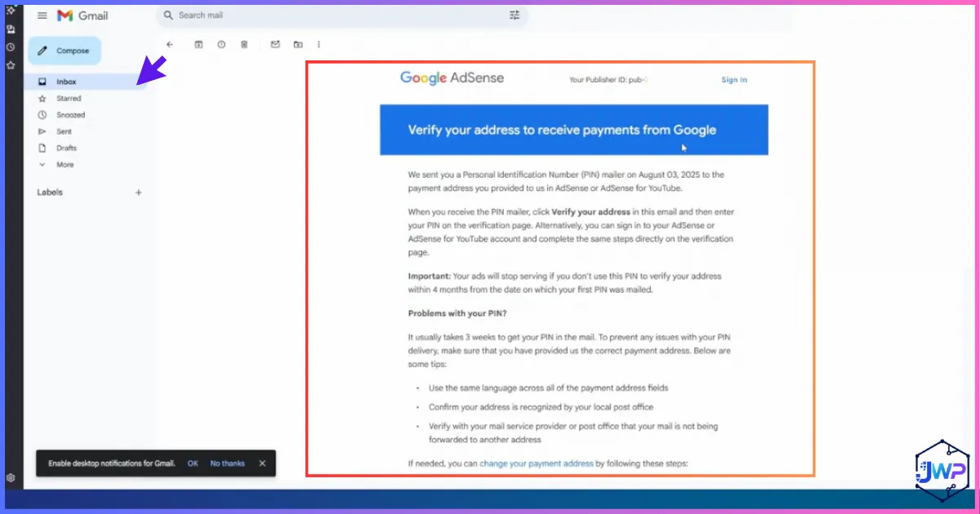980x514 pixels.
Task: Create a new label with plus icon
Action: pyautogui.click(x=138, y=193)
